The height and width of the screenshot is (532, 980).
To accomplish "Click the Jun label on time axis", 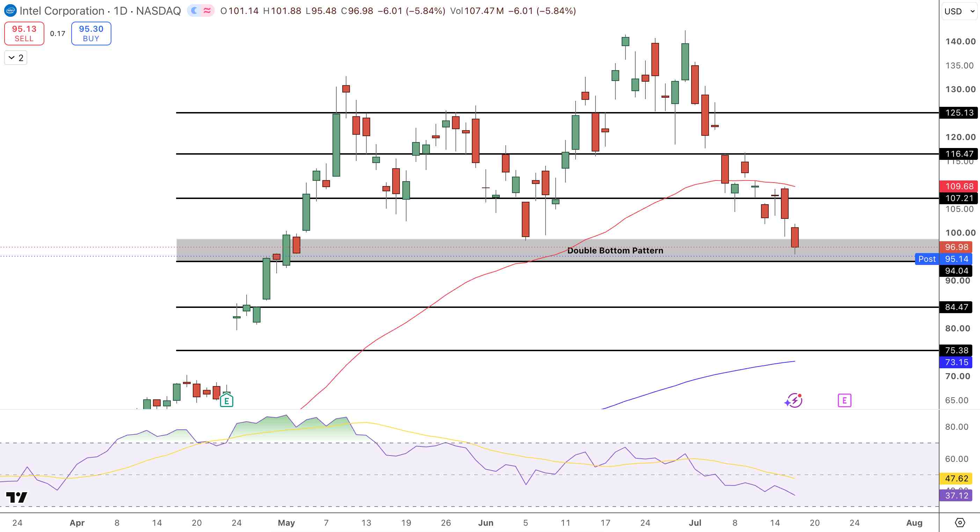I will click(x=486, y=523).
